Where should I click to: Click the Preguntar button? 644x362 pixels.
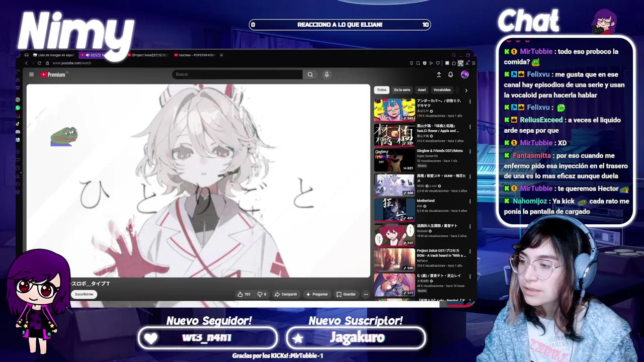(317, 294)
